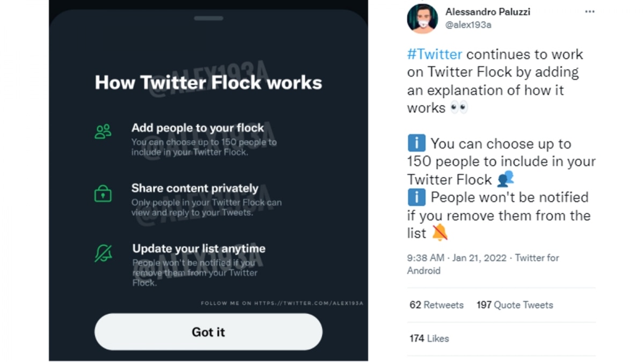644x362 pixels.
Task: Click the green muted bell icon
Action: pos(103,253)
